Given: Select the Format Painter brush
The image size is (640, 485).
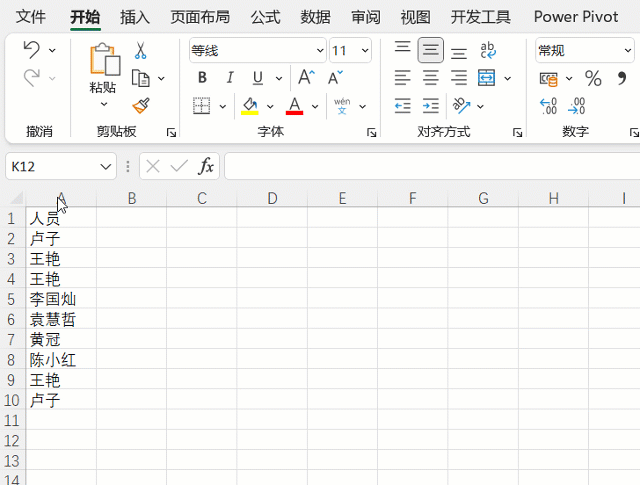Looking at the screenshot, I should (x=141, y=105).
